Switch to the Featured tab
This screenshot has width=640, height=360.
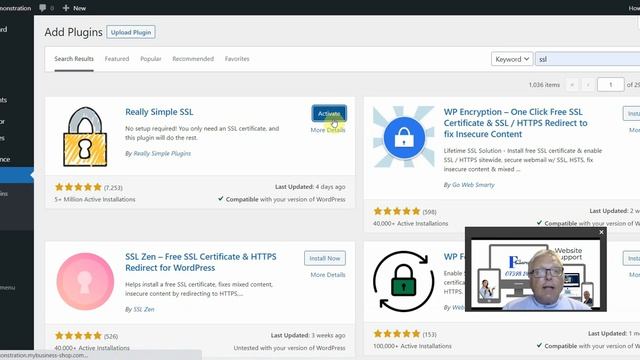coord(117,59)
